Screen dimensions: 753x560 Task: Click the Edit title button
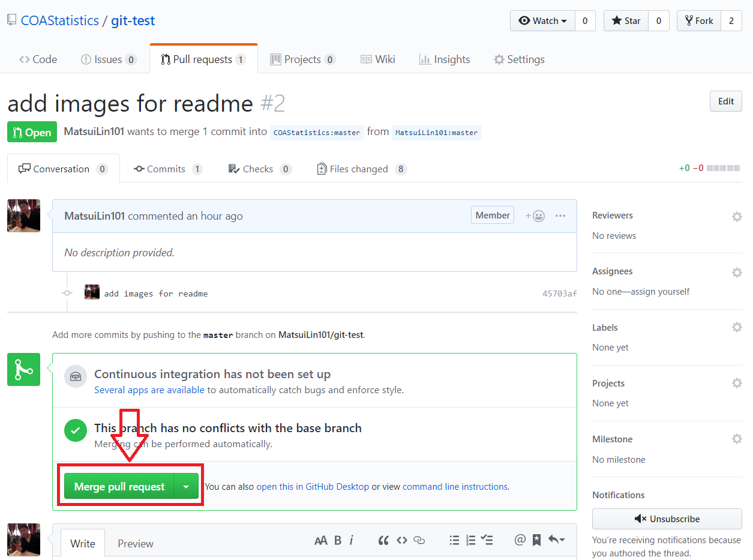(726, 101)
